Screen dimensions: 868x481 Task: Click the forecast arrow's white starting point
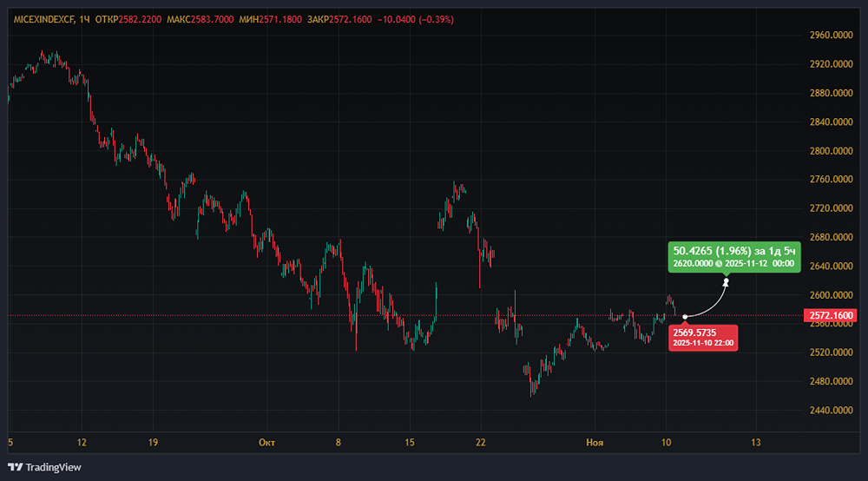tap(685, 316)
